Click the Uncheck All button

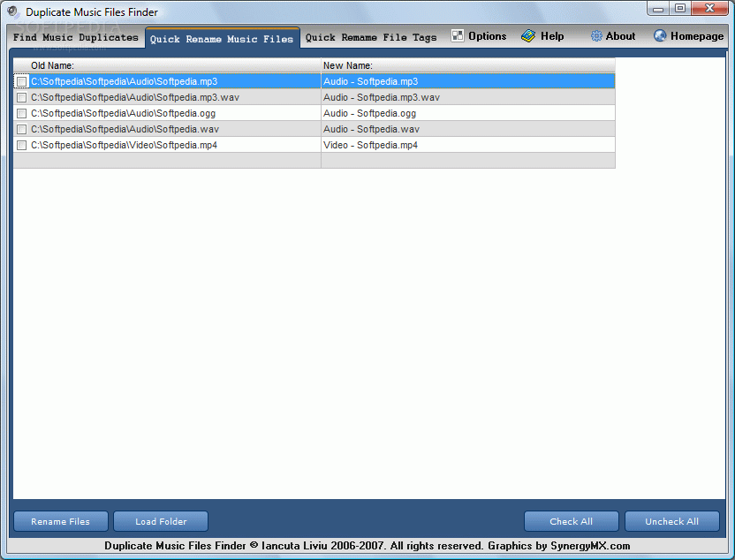(x=672, y=521)
